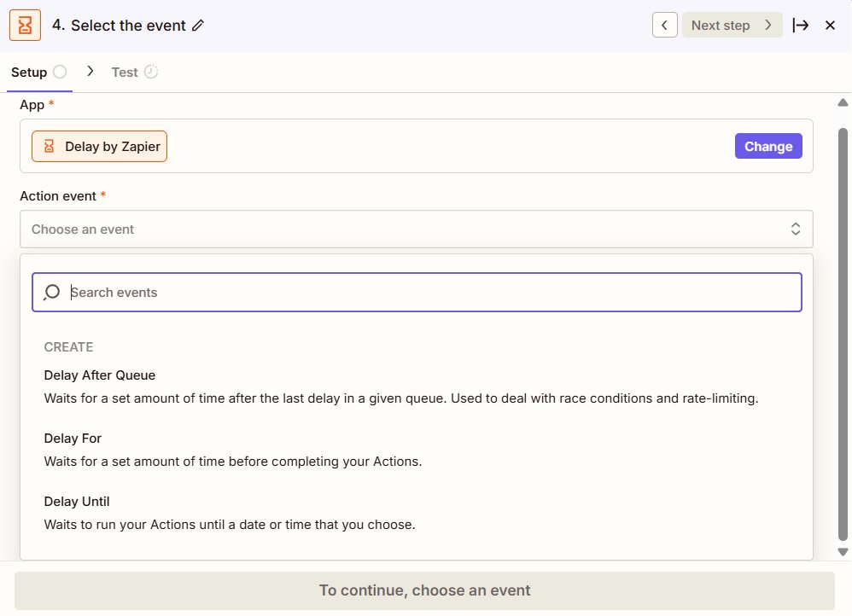
Task: Go to the previous step arrow button
Action: click(664, 25)
